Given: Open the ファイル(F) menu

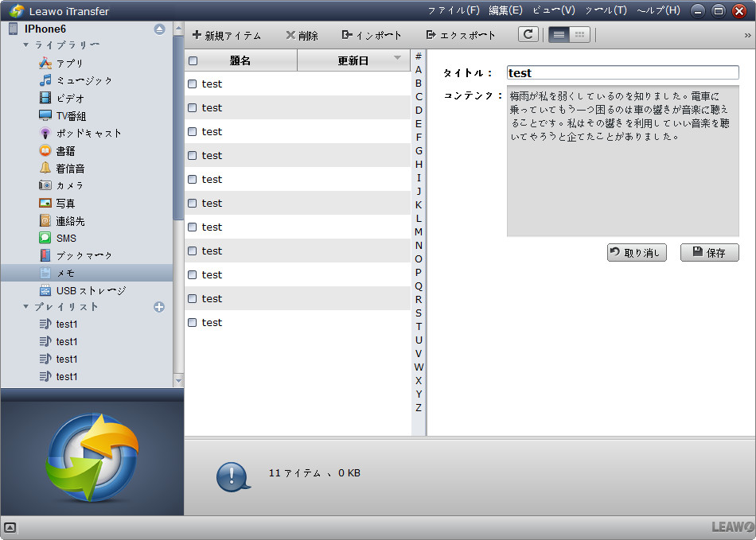Looking at the screenshot, I should tap(454, 10).
